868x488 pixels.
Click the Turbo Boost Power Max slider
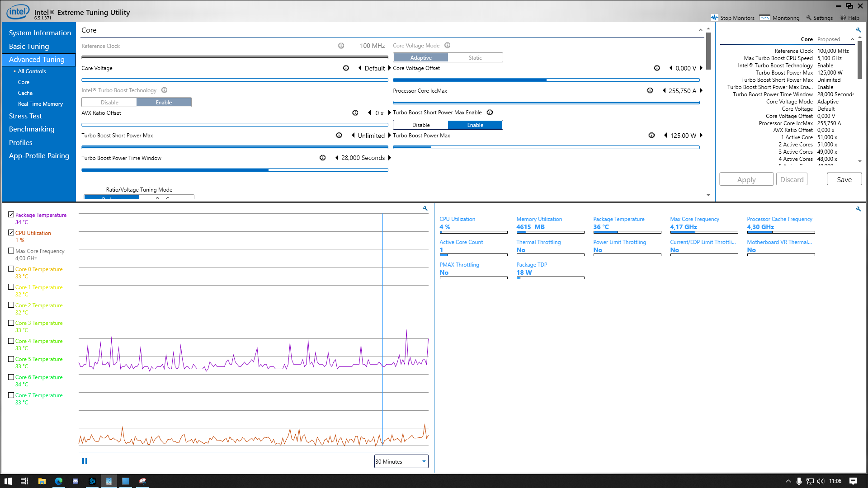(546, 147)
